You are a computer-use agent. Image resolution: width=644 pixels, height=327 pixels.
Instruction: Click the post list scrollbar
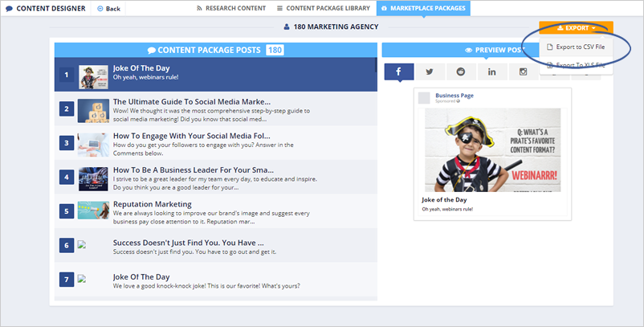(x=376, y=76)
